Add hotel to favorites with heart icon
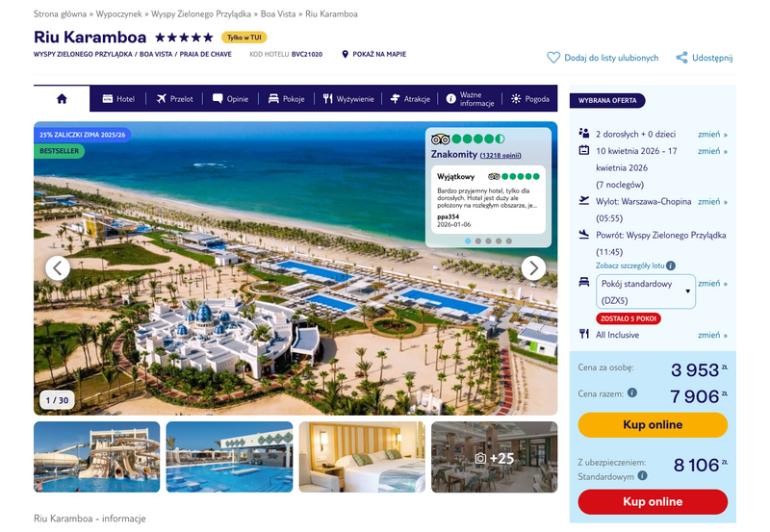The width and height of the screenshot is (770, 532). (x=553, y=58)
